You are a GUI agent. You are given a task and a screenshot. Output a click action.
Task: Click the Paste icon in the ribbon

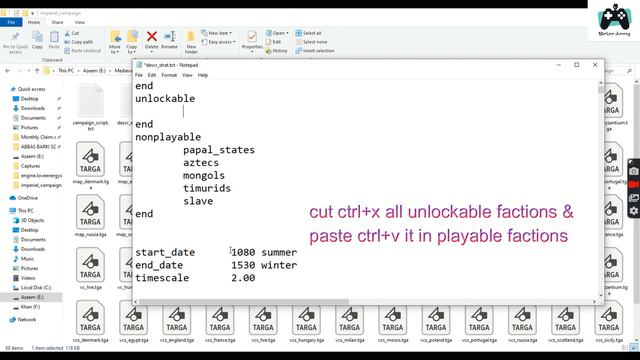coord(54,37)
